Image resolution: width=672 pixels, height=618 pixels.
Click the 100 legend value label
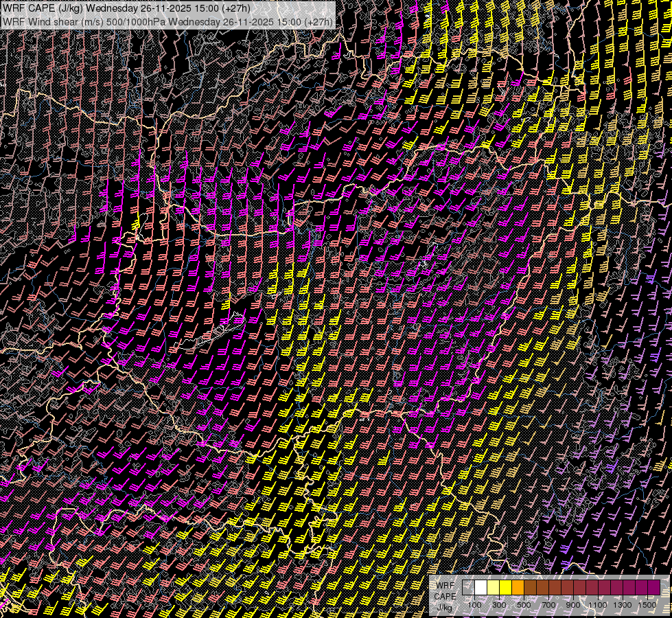click(475, 604)
